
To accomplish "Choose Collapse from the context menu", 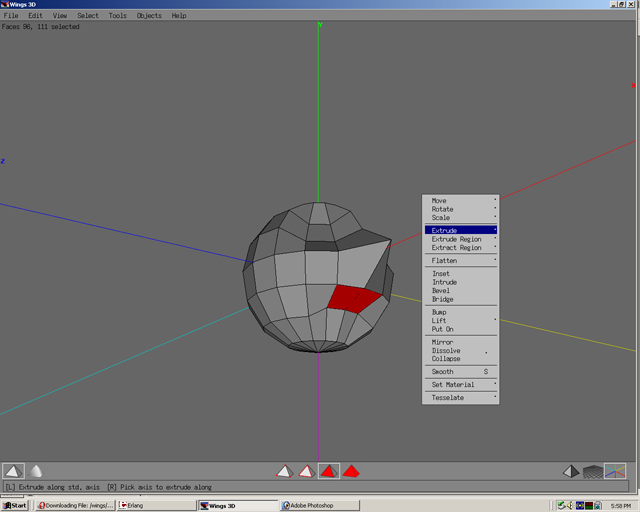I will (460, 359).
